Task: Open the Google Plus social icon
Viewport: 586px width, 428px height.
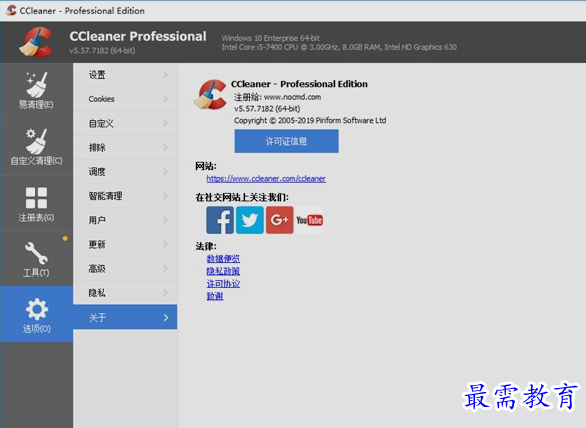Action: pos(280,220)
